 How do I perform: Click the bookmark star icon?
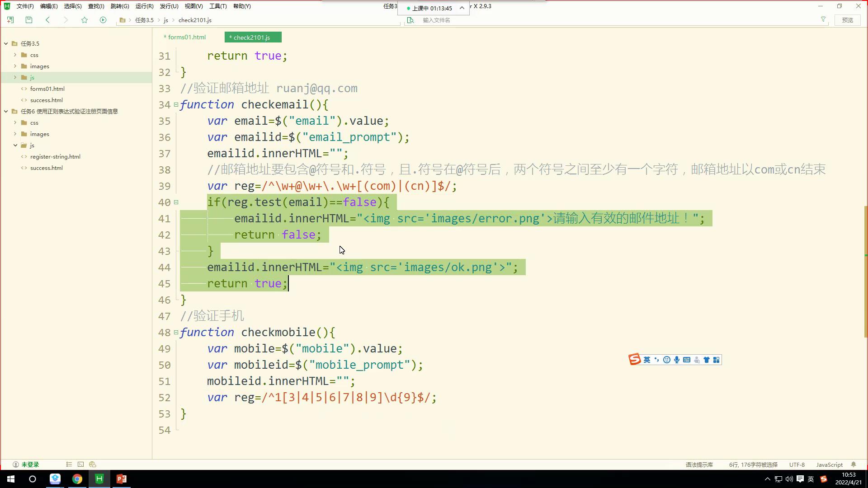[x=85, y=20]
